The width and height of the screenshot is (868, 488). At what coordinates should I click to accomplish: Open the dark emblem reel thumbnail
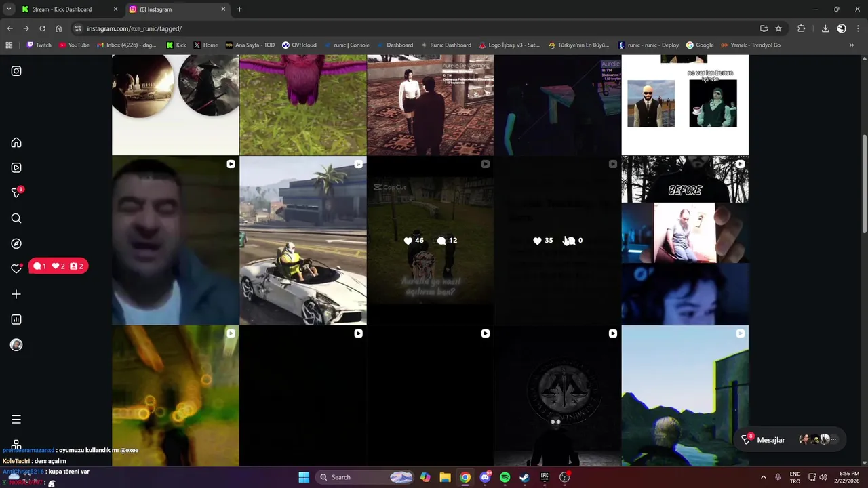click(557, 396)
